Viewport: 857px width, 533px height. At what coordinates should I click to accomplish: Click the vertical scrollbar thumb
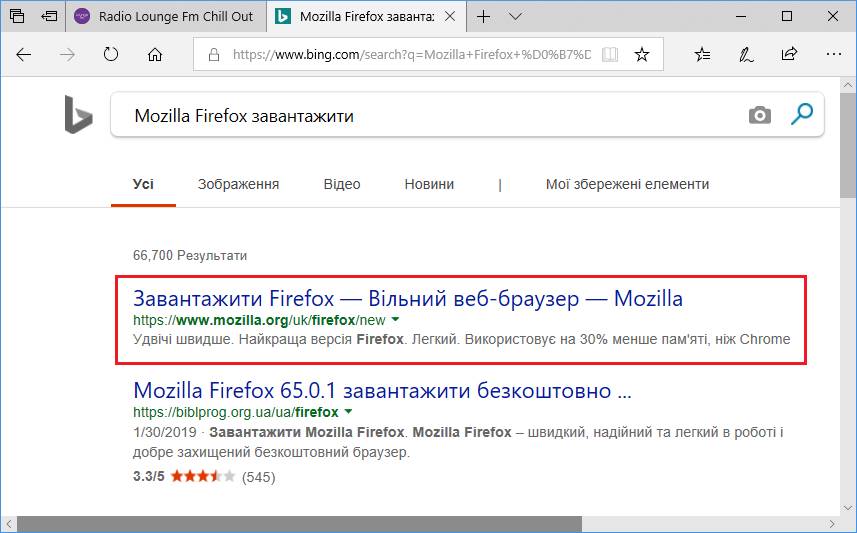pos(848,145)
